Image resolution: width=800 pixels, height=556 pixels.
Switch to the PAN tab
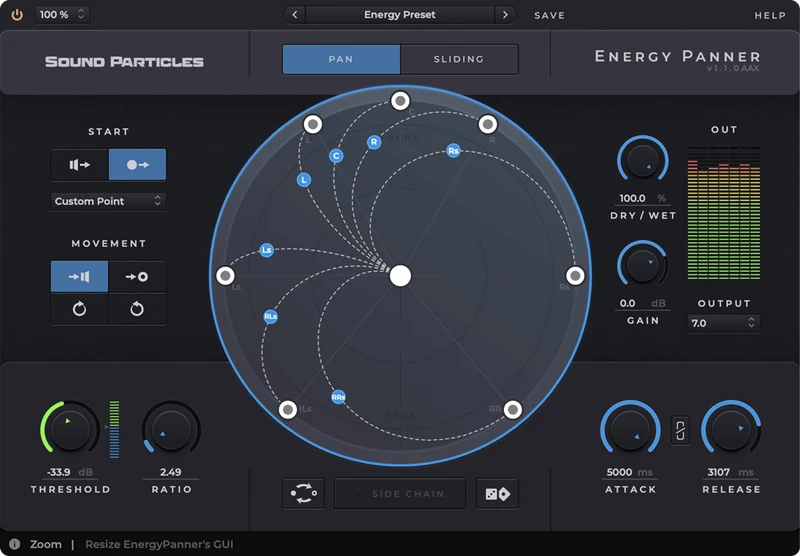pyautogui.click(x=341, y=59)
